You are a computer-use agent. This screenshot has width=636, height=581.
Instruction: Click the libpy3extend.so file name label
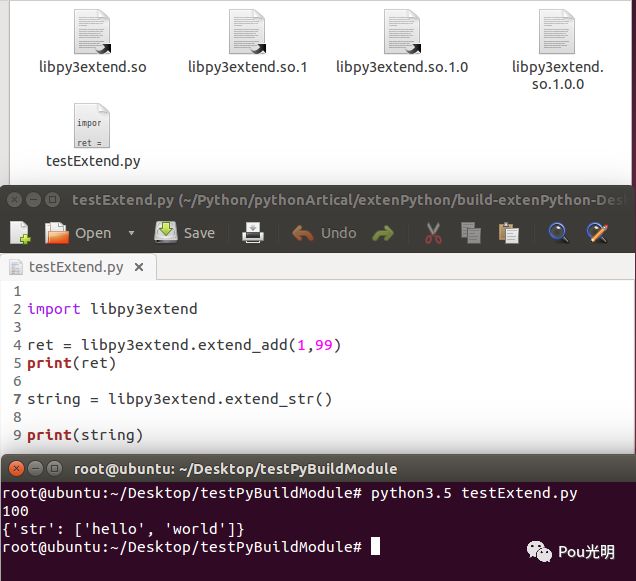[92, 67]
